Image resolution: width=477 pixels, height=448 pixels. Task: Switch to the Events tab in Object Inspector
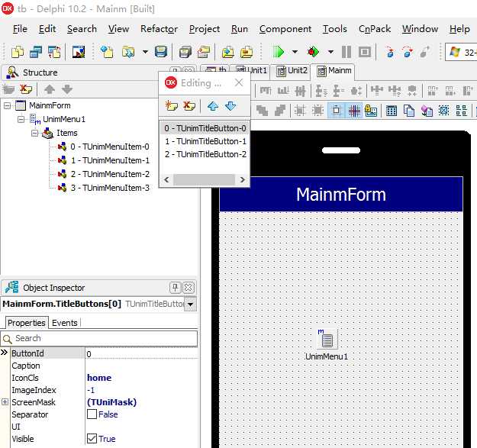click(x=65, y=323)
